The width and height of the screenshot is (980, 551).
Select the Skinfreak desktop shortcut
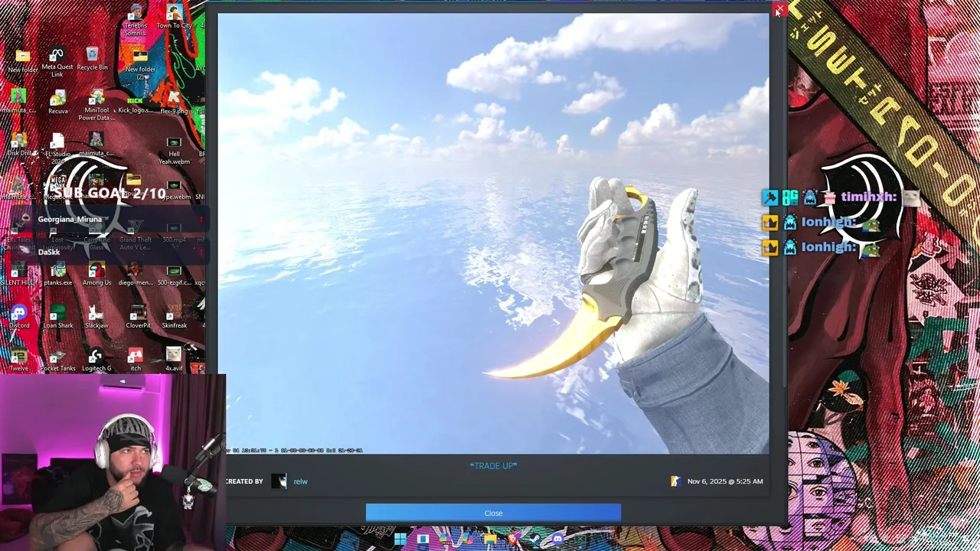[x=174, y=317]
